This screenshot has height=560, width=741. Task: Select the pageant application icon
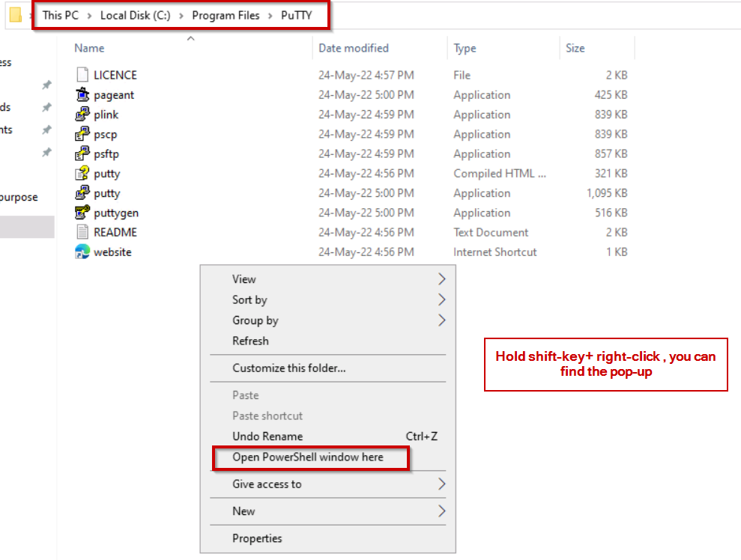(x=82, y=94)
